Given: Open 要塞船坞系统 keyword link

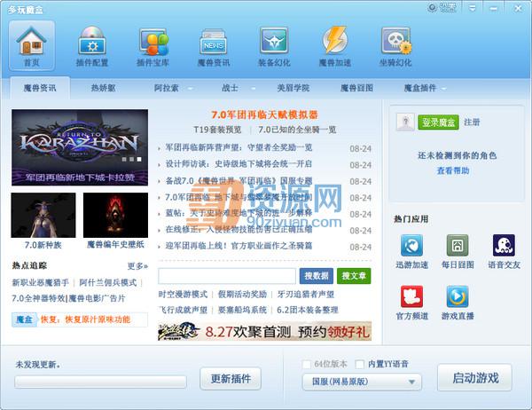Looking at the screenshot, I should 242,310.
